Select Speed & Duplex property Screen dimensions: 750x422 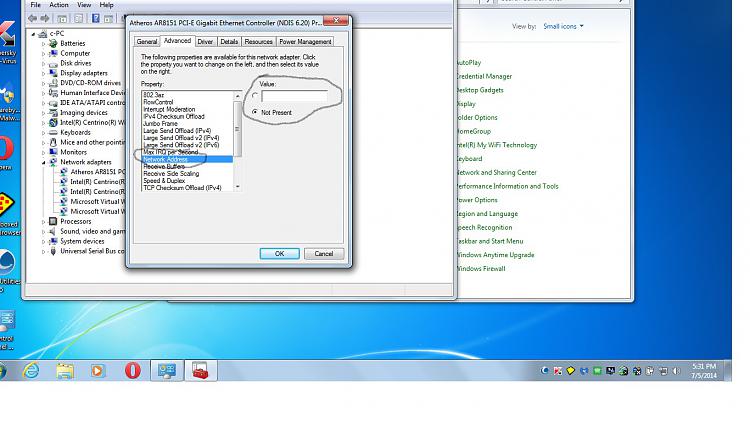[164, 181]
